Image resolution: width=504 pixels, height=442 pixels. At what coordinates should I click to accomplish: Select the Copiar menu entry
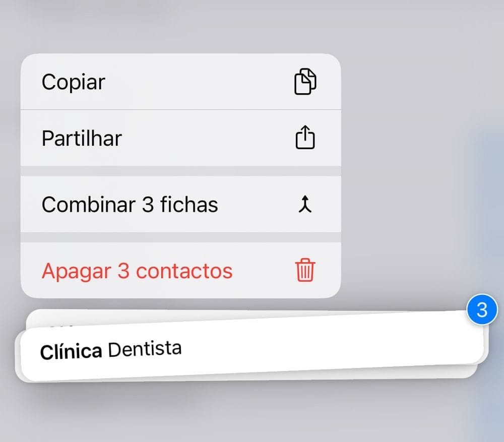[x=180, y=82]
